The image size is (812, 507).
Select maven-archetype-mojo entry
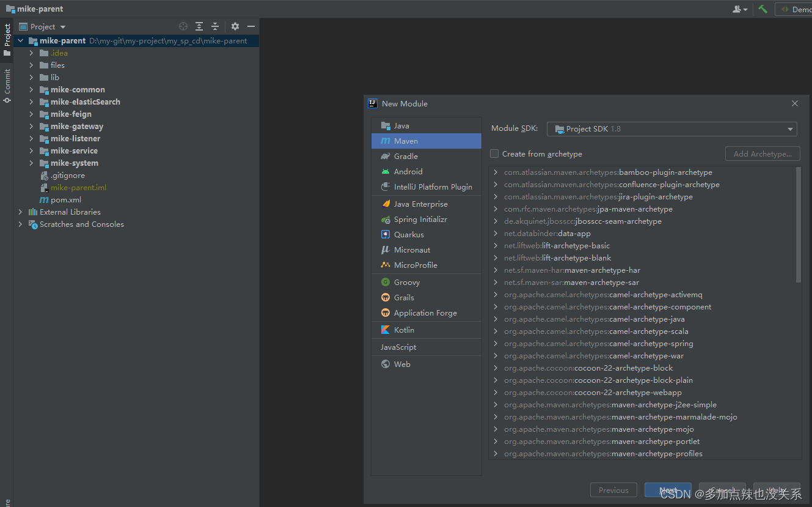coord(599,429)
